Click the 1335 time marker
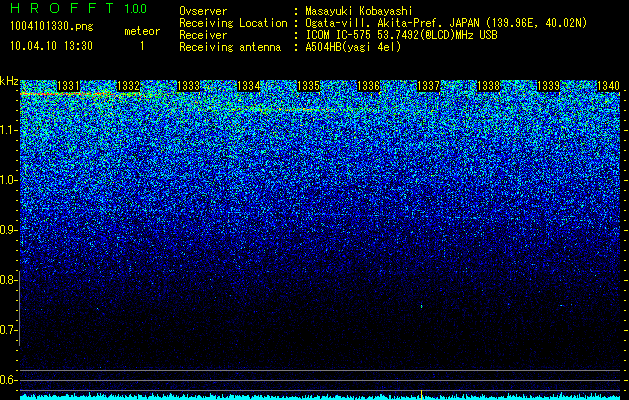Viewport: 629px width, 400px height. coord(308,86)
